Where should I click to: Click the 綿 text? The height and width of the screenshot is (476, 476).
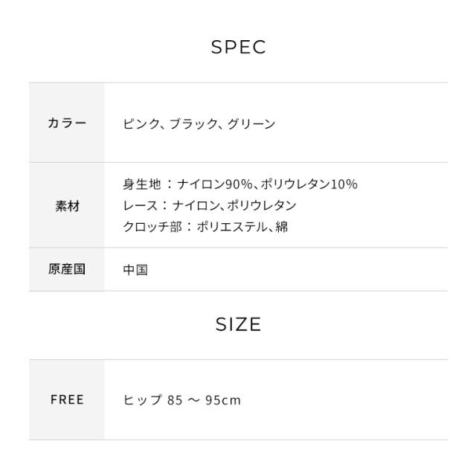point(281,228)
